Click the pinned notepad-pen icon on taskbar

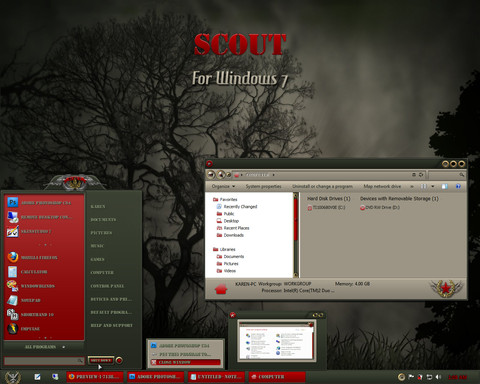(37, 377)
